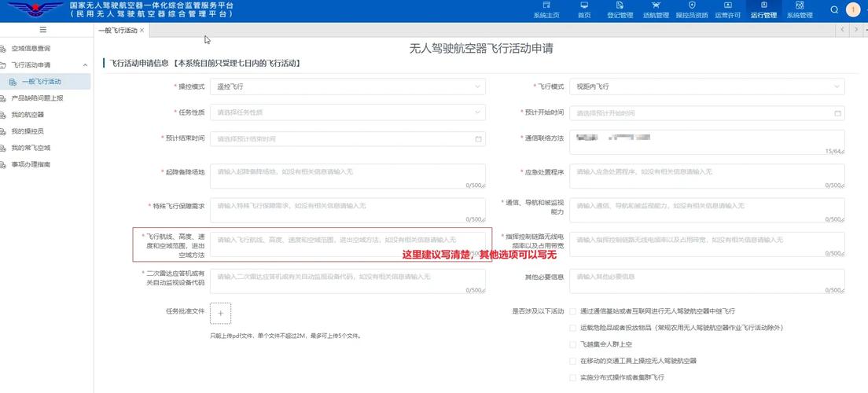Click the 预计开始时间 date field
This screenshot has height=393, width=868.
tap(707, 113)
